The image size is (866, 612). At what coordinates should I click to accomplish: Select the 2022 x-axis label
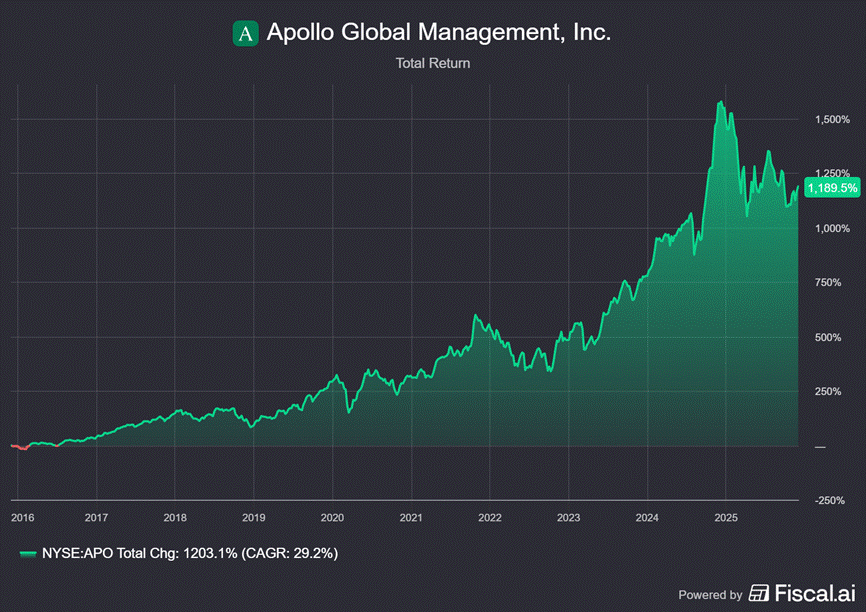tap(489, 517)
